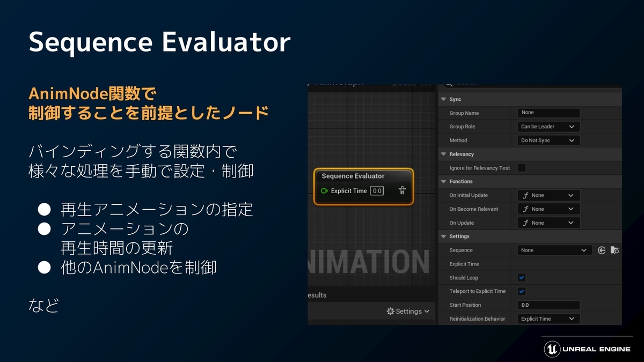
Task: Open the Group Role dropdown
Action: (x=548, y=127)
